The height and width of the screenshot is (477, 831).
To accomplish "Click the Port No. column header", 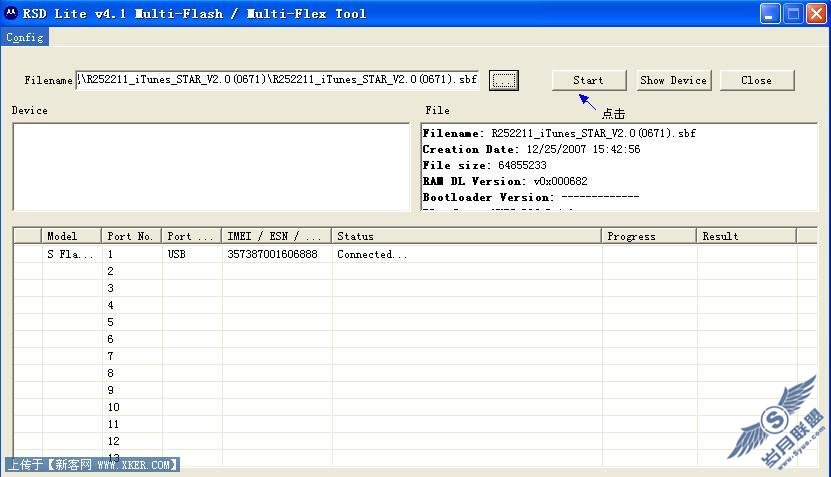I will pos(131,236).
